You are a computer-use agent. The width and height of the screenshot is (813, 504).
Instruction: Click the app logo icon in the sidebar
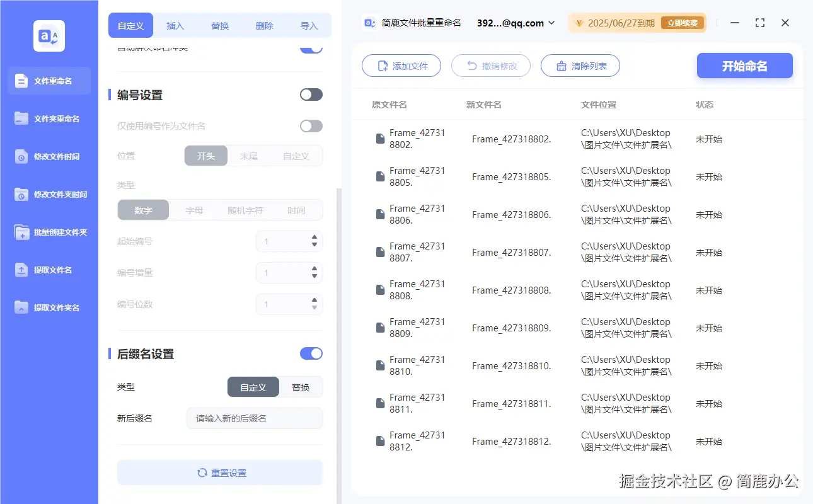49,36
